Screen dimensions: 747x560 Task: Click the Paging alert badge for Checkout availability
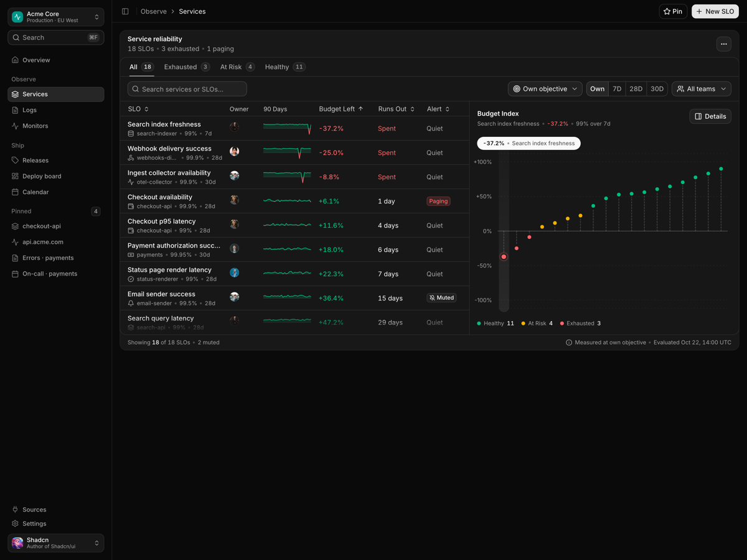tap(438, 201)
